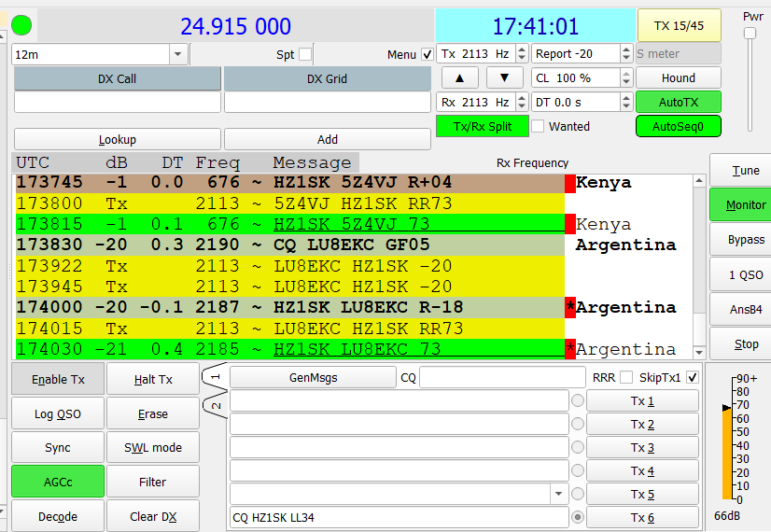Click the Add button

tap(328, 140)
